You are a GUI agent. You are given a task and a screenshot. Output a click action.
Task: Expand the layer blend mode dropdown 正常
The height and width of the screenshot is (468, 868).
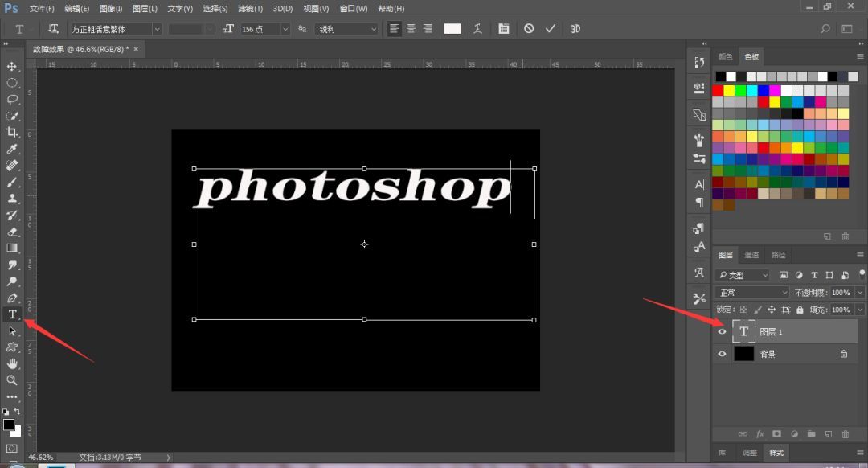pyautogui.click(x=751, y=293)
